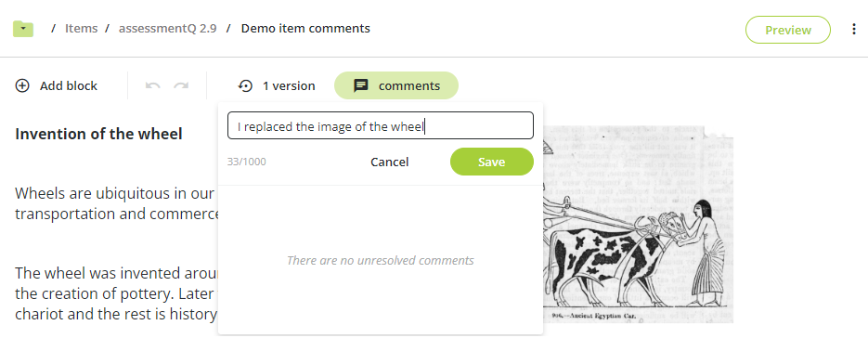Viewport: 868px width, 338px height.
Task: Go to Items breadcrumb
Action: click(x=82, y=28)
